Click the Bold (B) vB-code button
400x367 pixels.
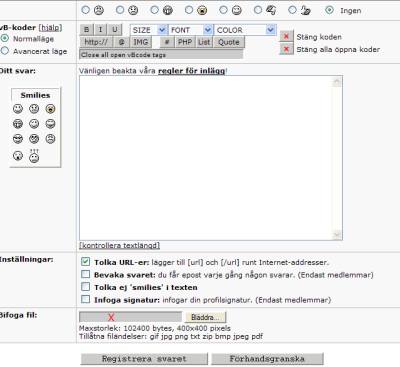(x=86, y=30)
